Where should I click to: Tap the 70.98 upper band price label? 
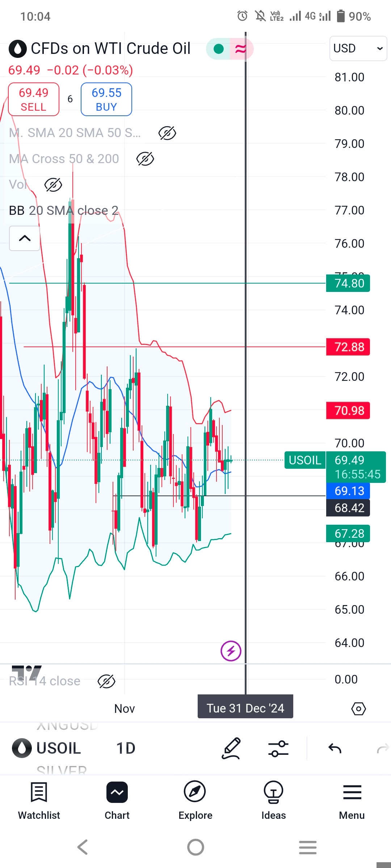coord(348,410)
